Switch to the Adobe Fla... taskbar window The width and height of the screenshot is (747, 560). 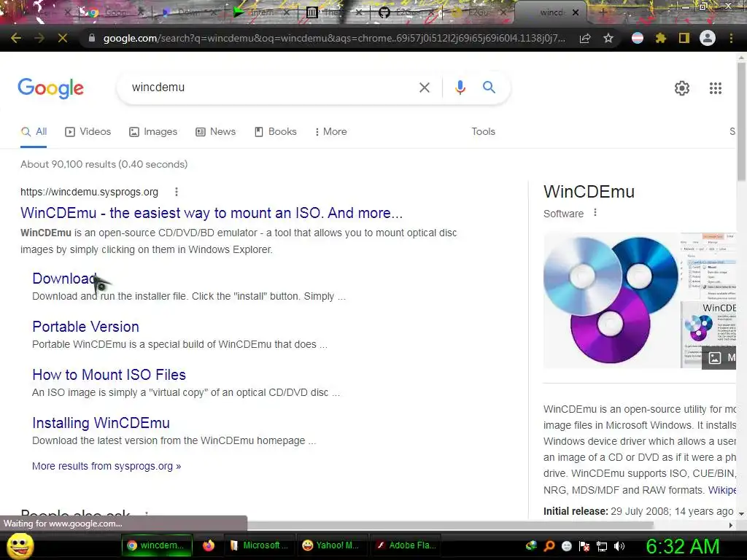coord(406,545)
